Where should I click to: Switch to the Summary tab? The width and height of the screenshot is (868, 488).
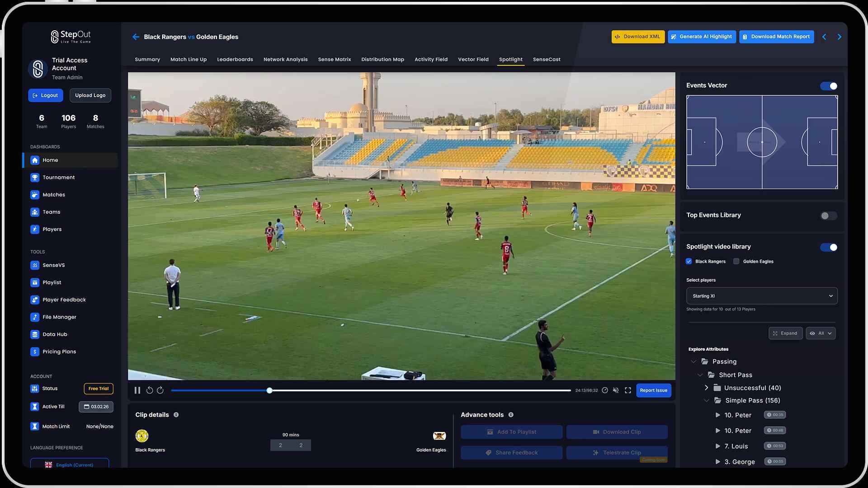(x=147, y=60)
